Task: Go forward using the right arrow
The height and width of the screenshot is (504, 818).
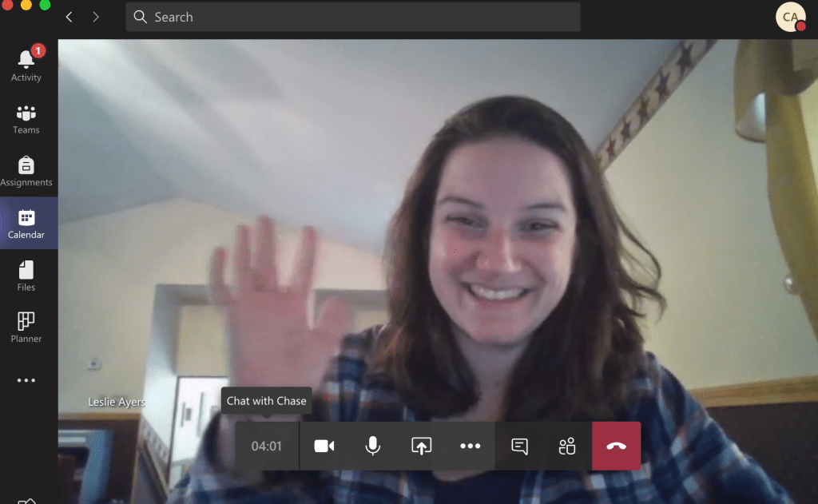Action: pos(96,17)
